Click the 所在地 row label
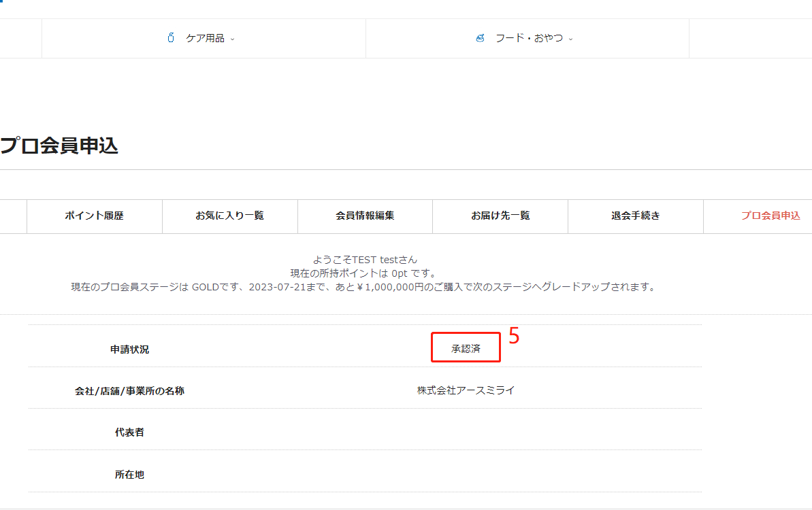Viewport: 812px width, 510px height. (x=129, y=475)
